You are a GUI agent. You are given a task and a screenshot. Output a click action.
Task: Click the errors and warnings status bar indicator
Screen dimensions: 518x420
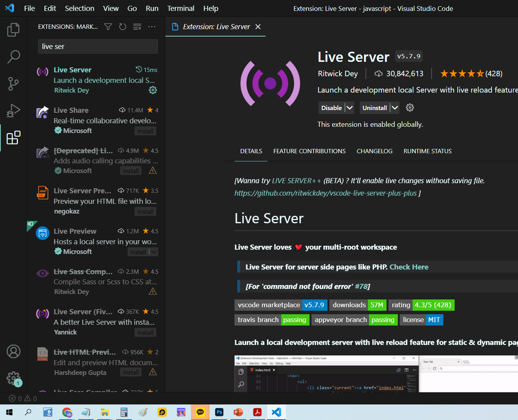[x=23, y=398]
